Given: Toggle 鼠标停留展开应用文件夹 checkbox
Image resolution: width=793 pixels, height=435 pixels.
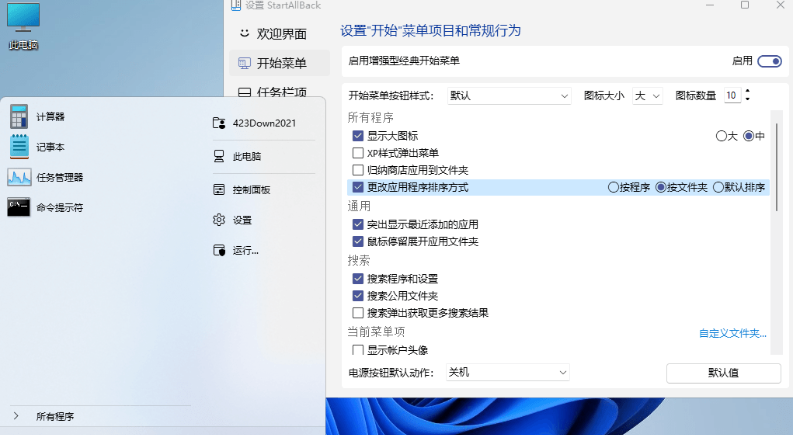Looking at the screenshot, I should click(358, 241).
